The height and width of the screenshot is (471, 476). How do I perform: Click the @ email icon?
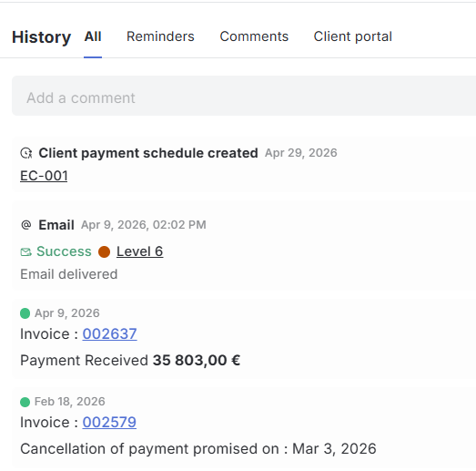click(26, 225)
